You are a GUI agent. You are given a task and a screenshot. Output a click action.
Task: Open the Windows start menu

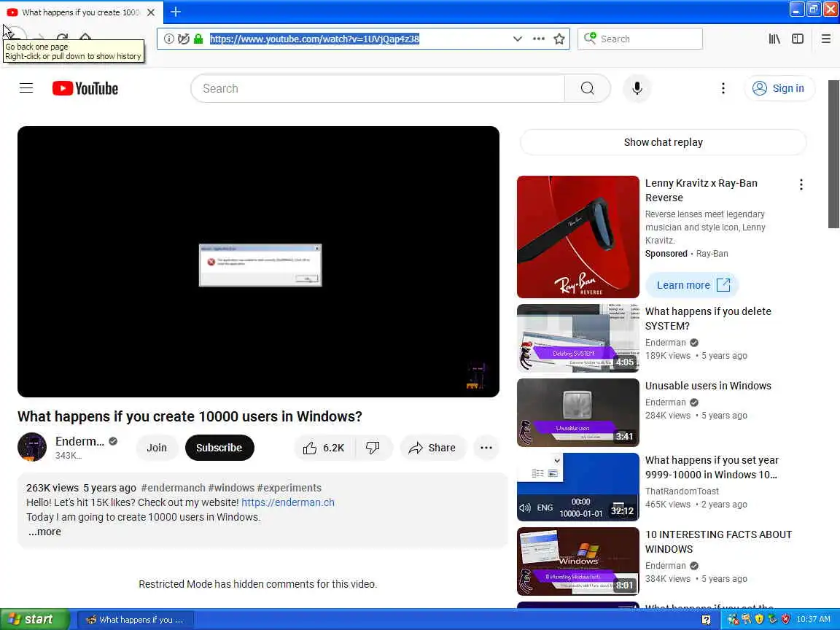click(34, 619)
